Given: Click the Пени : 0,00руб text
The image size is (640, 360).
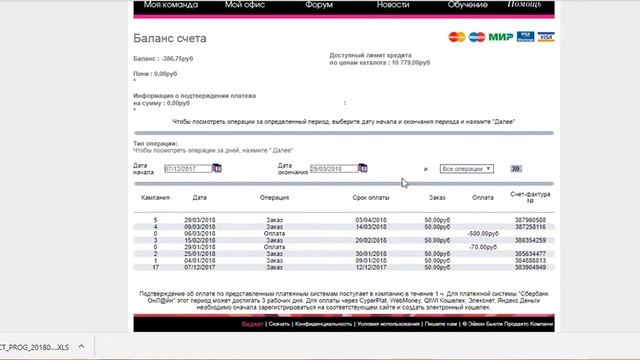Looking at the screenshot, I should 155,74.
